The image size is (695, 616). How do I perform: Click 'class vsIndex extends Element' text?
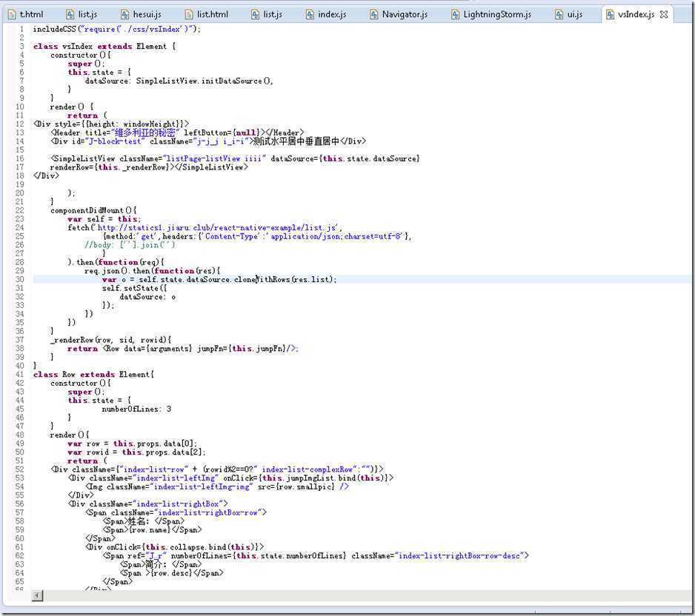coord(100,47)
